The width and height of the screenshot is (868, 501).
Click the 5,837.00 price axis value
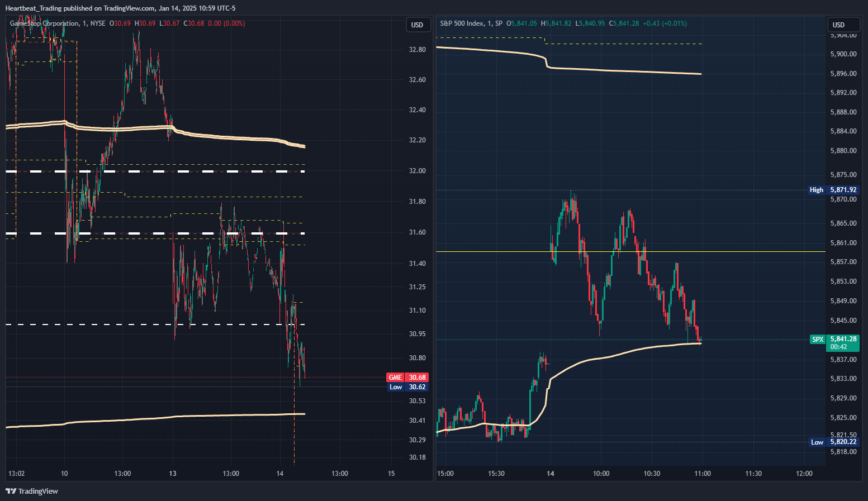click(843, 360)
